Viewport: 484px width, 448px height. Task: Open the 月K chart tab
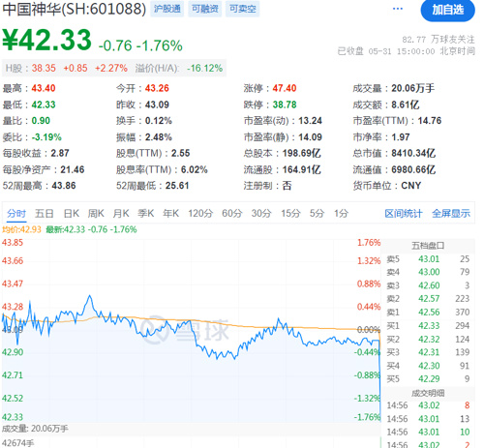[x=121, y=214]
